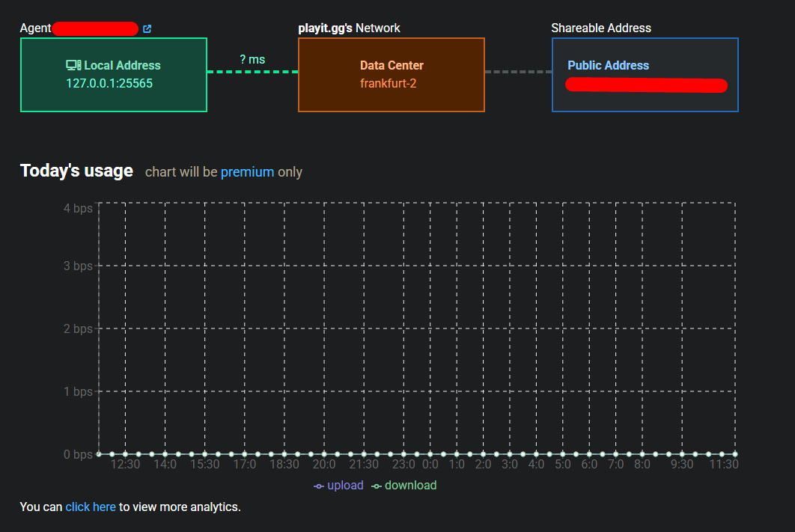Open more analytics via click here link
This screenshot has width=795, height=532.
click(91, 507)
